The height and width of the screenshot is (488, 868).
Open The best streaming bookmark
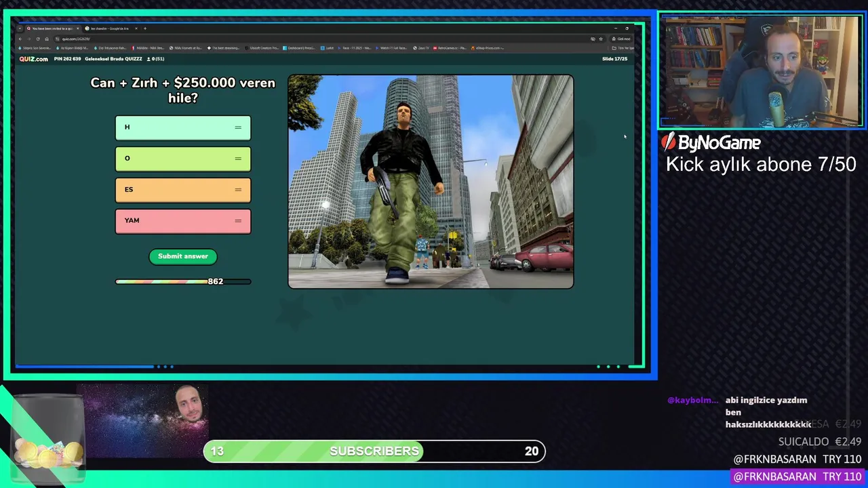224,48
